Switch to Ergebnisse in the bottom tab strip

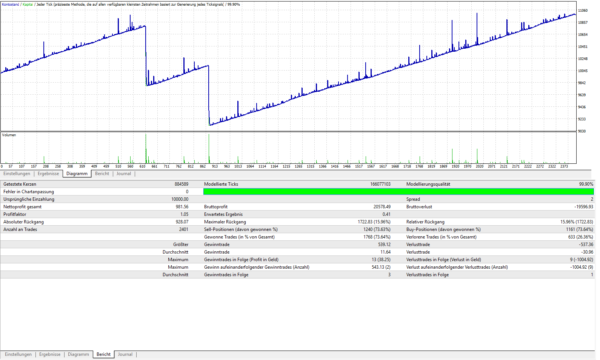[x=50, y=355]
